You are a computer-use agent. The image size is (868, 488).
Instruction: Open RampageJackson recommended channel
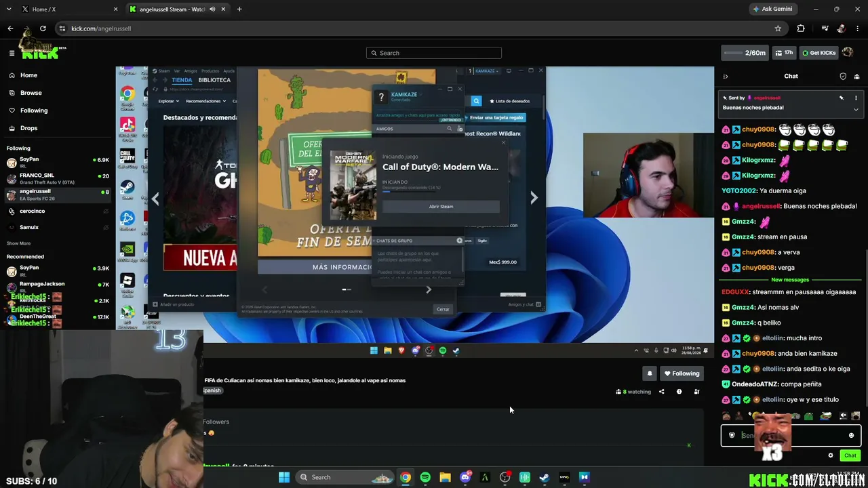click(58, 287)
